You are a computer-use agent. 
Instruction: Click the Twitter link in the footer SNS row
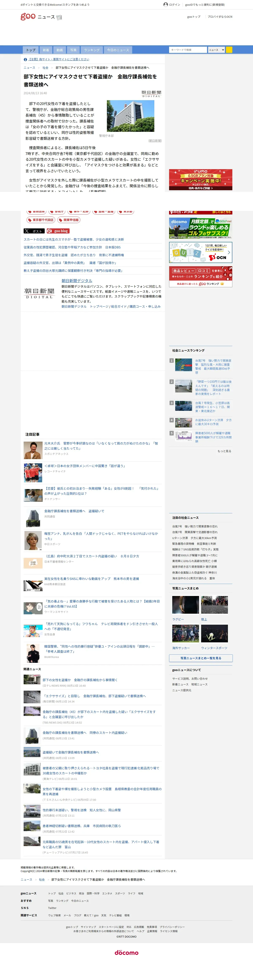click(52, 908)
